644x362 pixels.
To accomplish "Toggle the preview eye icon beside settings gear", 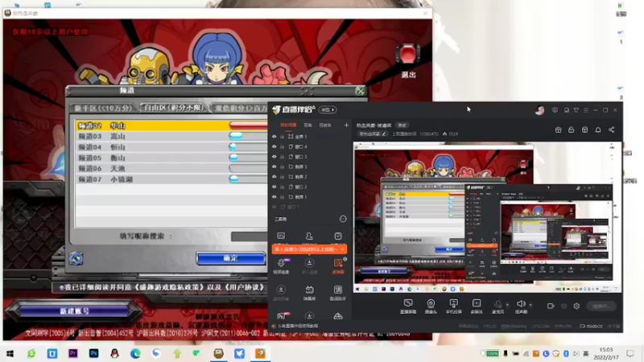I will click(563, 306).
